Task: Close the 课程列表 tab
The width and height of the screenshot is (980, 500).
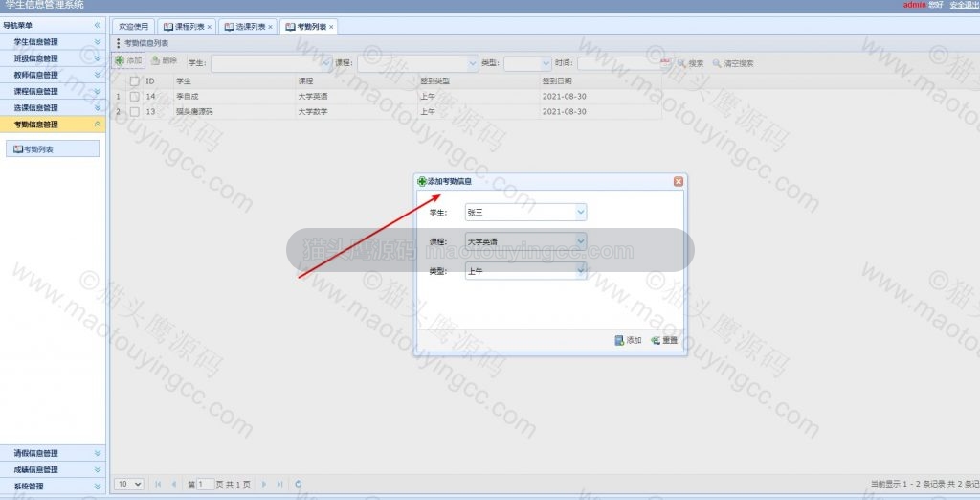Action: coord(210,27)
